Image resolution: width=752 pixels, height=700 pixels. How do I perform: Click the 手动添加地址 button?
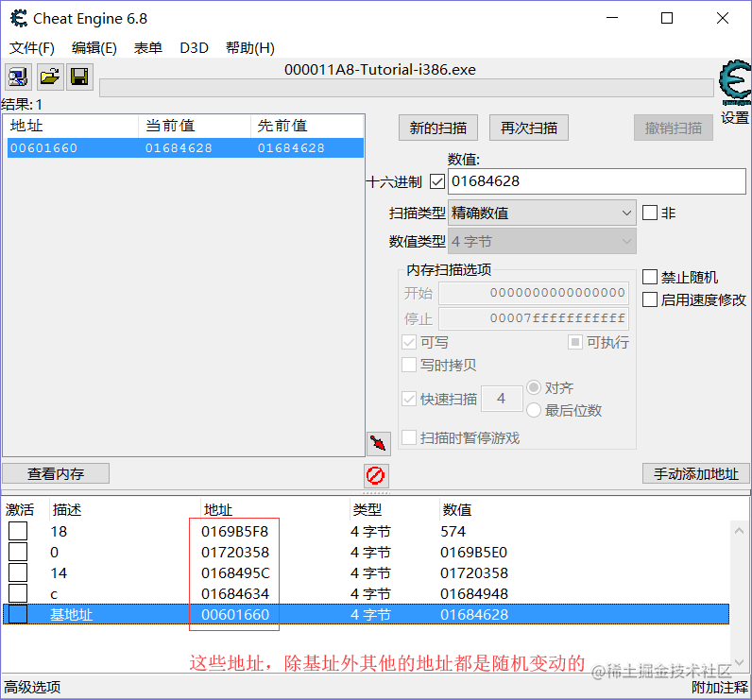(696, 473)
